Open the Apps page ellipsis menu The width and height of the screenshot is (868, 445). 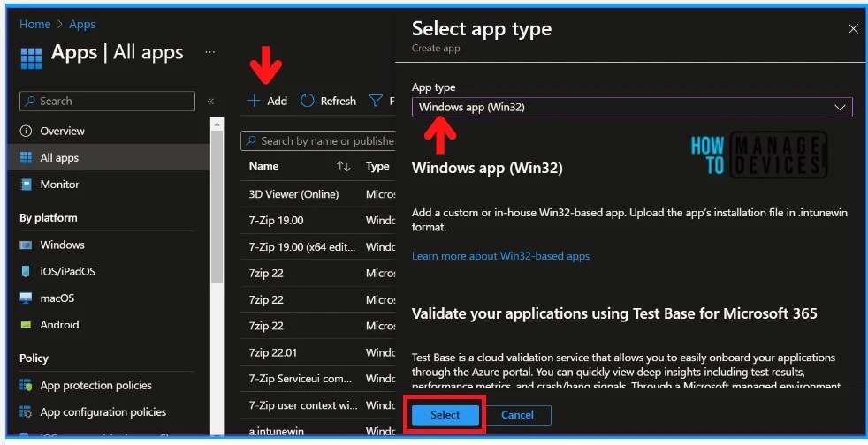pos(209,52)
